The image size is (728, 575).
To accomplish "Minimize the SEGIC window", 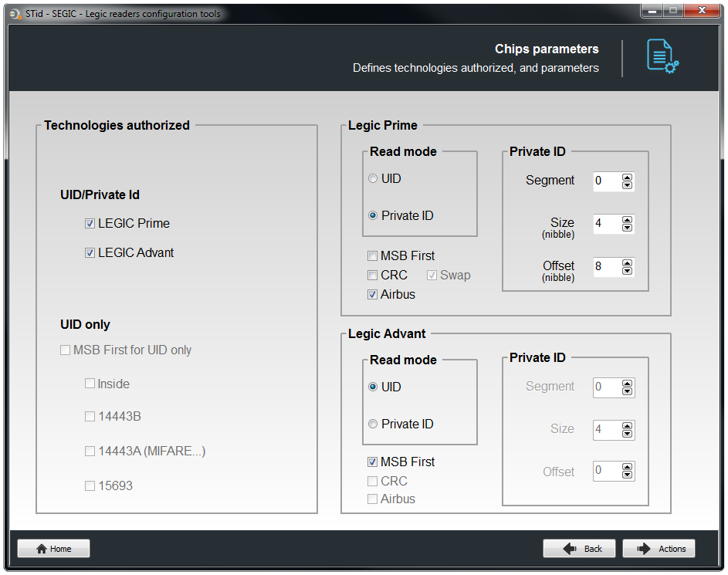I will point(652,10).
